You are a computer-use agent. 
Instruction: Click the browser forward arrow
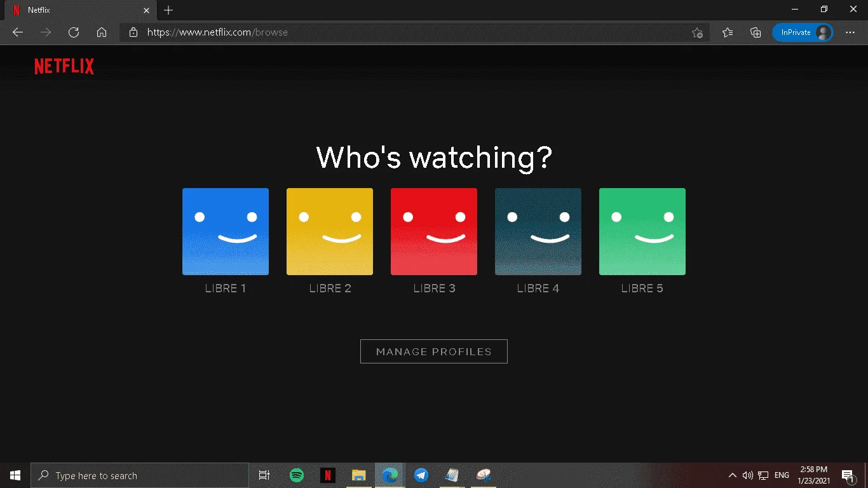(46, 32)
